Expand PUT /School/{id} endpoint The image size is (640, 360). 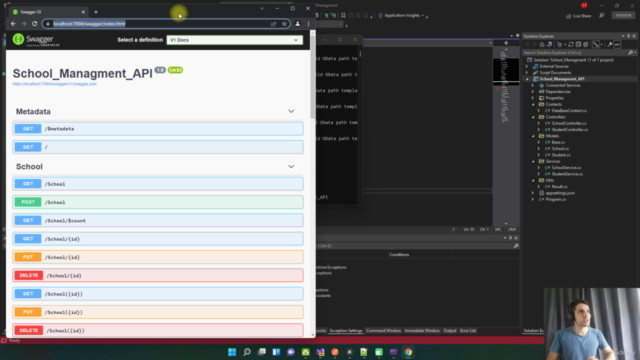click(x=158, y=257)
